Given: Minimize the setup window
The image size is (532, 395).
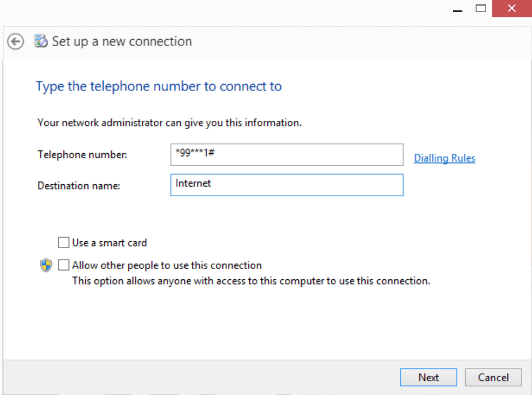Looking at the screenshot, I should click(457, 9).
